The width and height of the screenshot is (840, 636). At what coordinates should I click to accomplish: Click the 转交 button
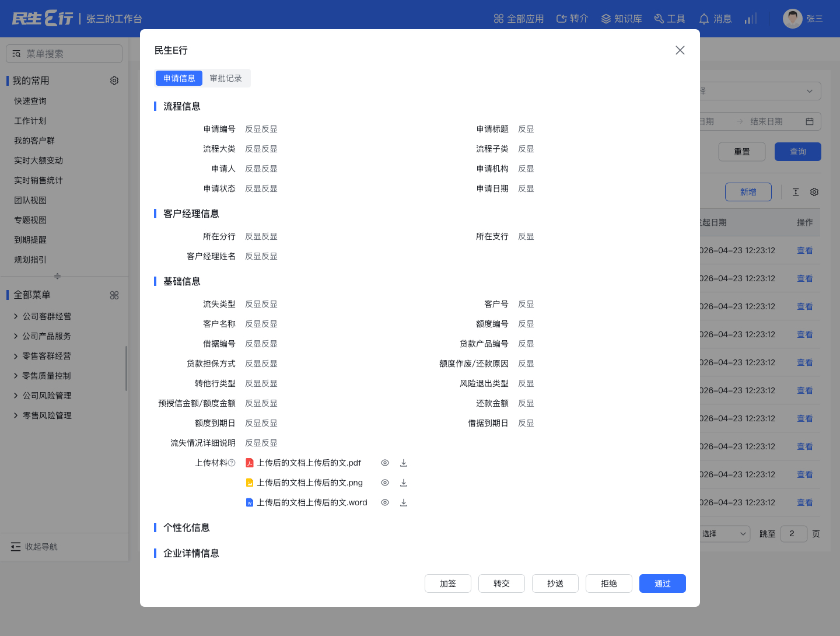tap(502, 583)
